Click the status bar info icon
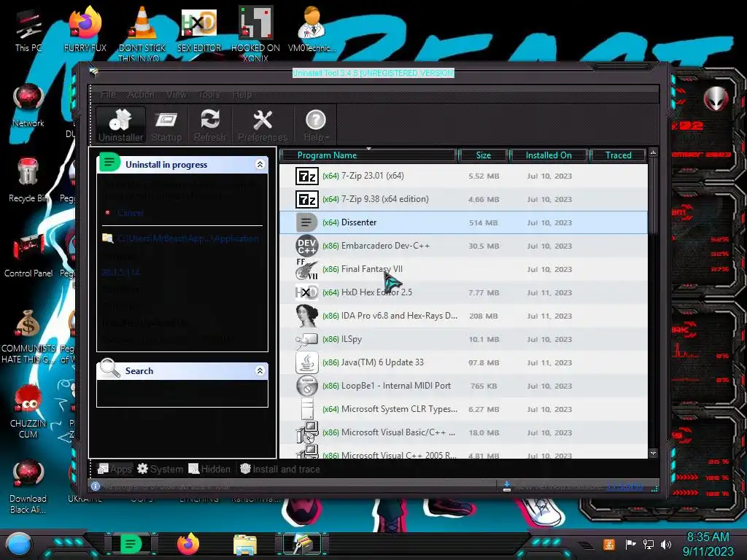The height and width of the screenshot is (560, 747). [96, 486]
